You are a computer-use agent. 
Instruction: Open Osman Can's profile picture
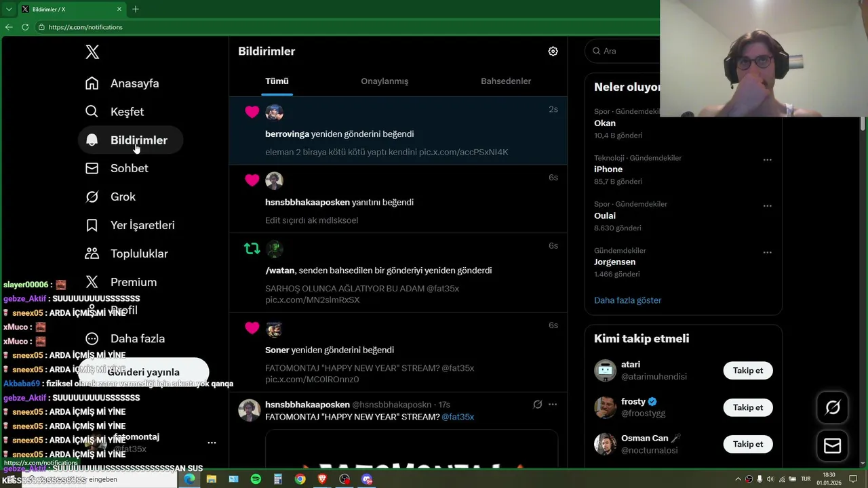(x=605, y=444)
